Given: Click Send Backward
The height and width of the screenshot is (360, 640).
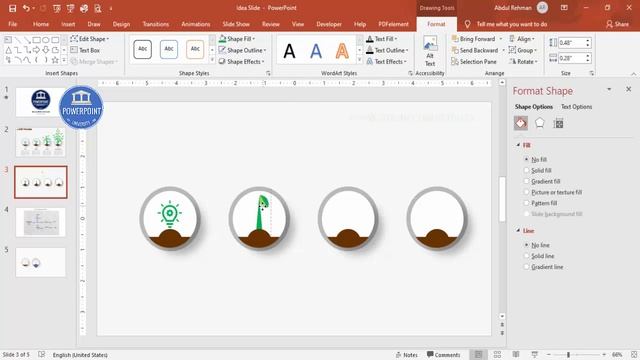Looking at the screenshot, I should [x=475, y=50].
